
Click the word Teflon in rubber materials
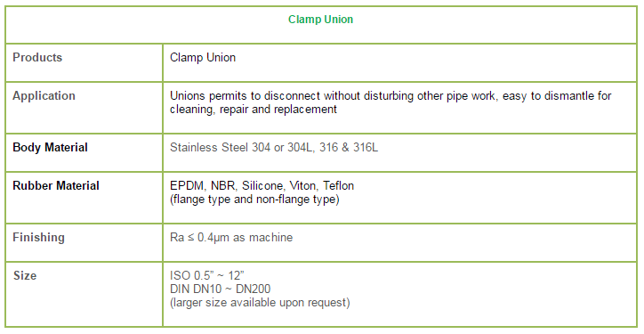coord(338,185)
